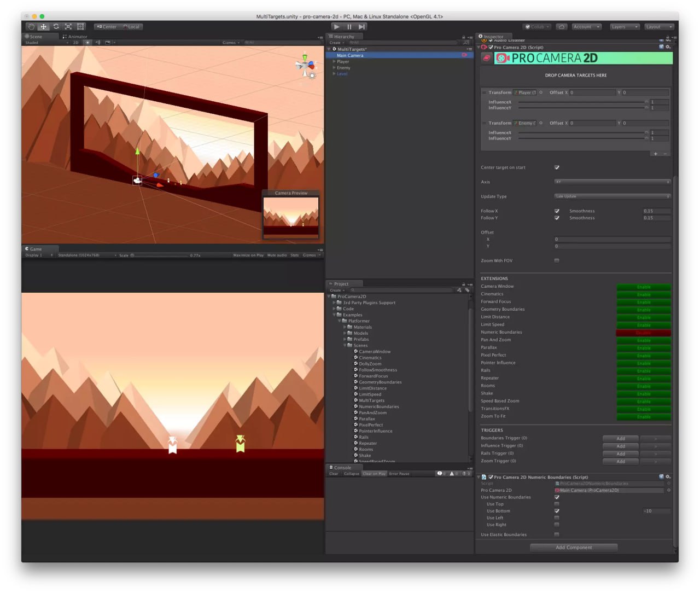Toggle scene lighting sun icon

click(x=87, y=43)
